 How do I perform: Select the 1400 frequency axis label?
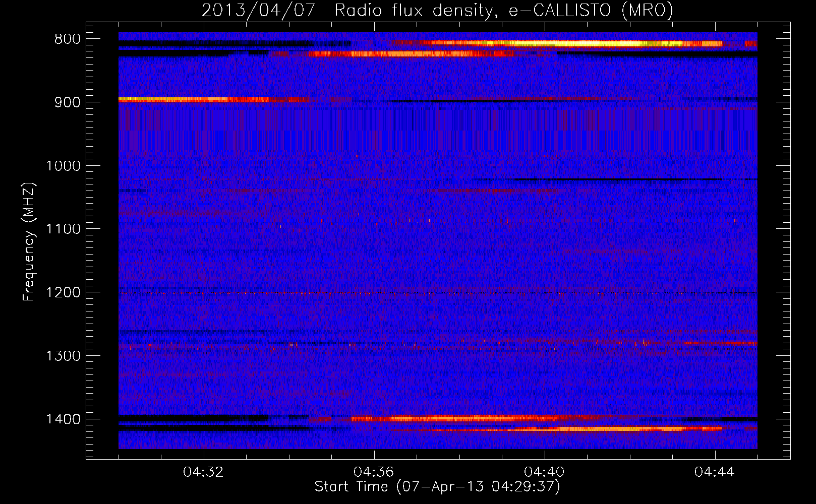point(63,419)
